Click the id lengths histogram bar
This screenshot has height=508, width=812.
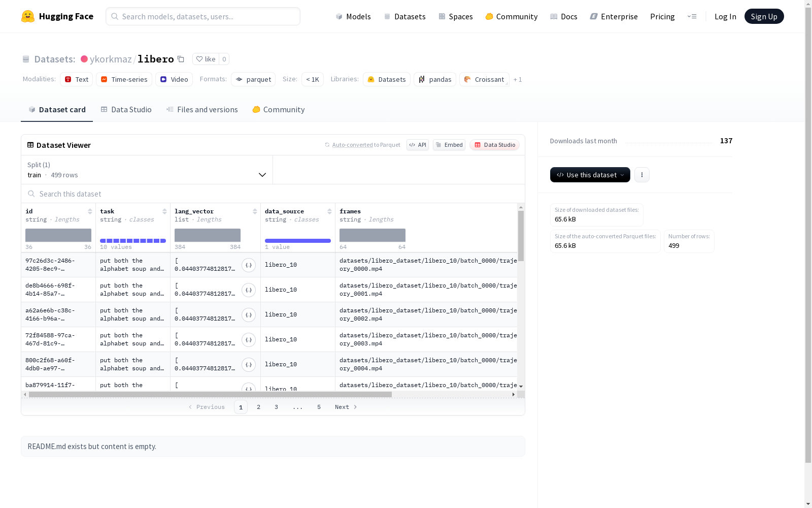[58, 235]
